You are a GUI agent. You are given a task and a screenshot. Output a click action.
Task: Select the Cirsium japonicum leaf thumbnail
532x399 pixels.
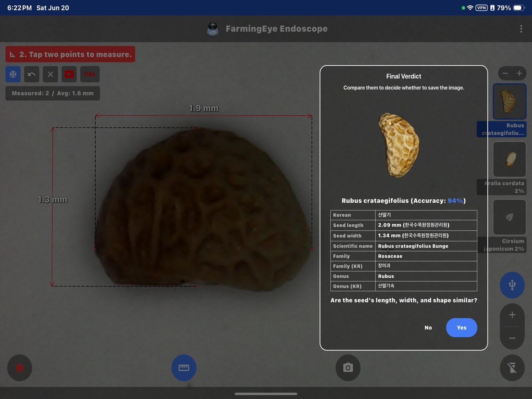coord(510,217)
